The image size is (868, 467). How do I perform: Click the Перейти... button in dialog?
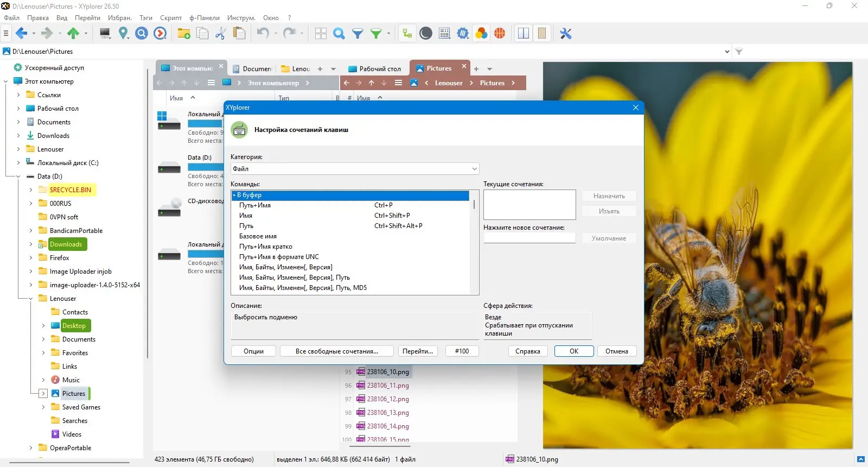pyautogui.click(x=418, y=351)
